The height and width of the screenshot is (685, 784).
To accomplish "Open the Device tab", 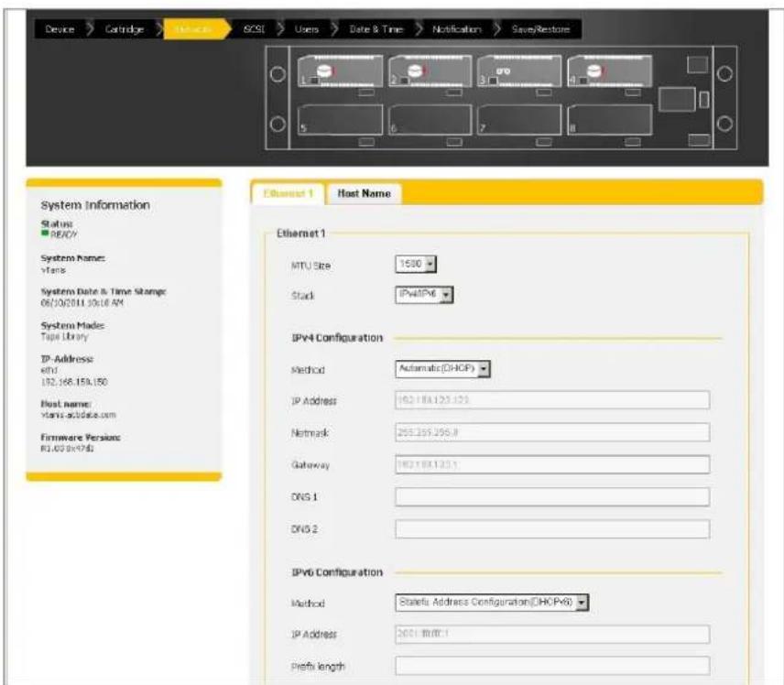I will 60,29.
